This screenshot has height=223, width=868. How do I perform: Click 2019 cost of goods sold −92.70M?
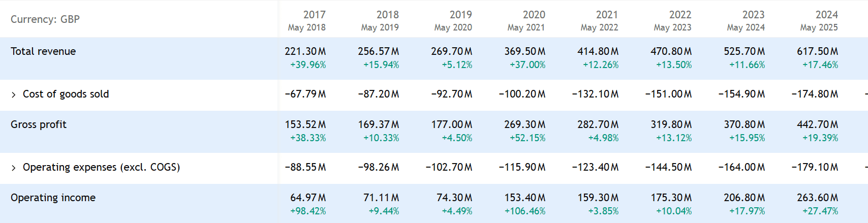pos(451,94)
